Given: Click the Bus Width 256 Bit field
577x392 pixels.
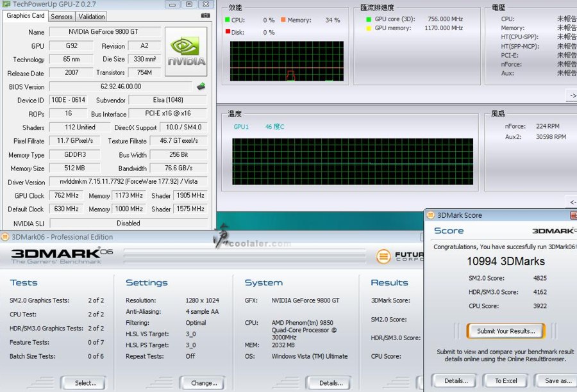Looking at the screenshot, I should click(178, 155).
